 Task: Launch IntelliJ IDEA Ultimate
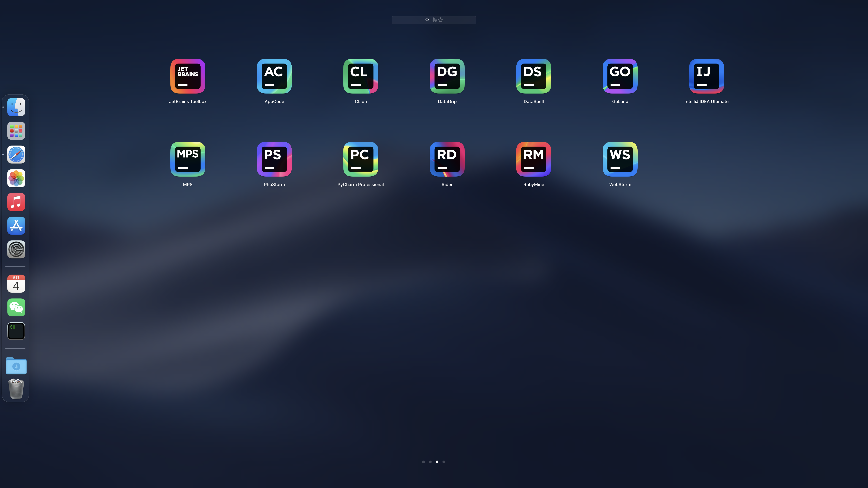click(706, 76)
